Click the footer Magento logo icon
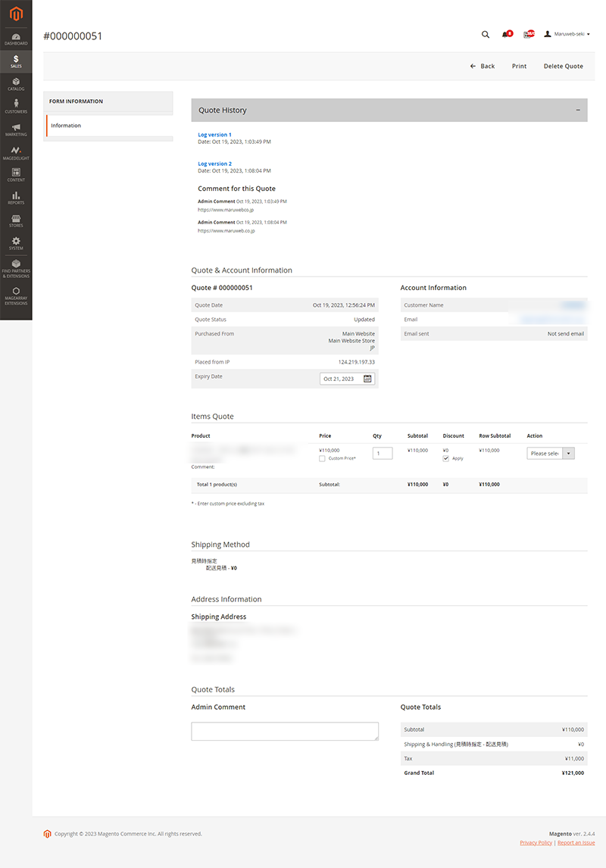This screenshot has width=606, height=868. [47, 834]
